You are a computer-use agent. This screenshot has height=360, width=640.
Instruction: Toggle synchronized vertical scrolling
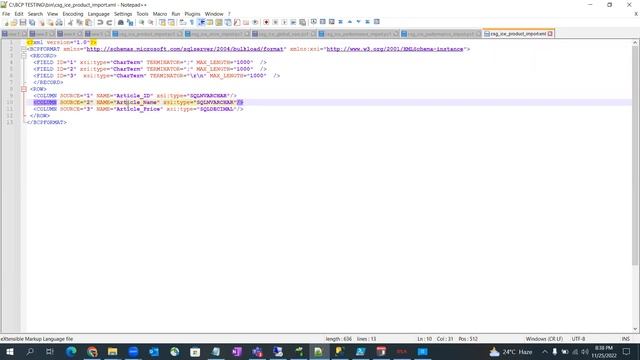(x=162, y=22)
